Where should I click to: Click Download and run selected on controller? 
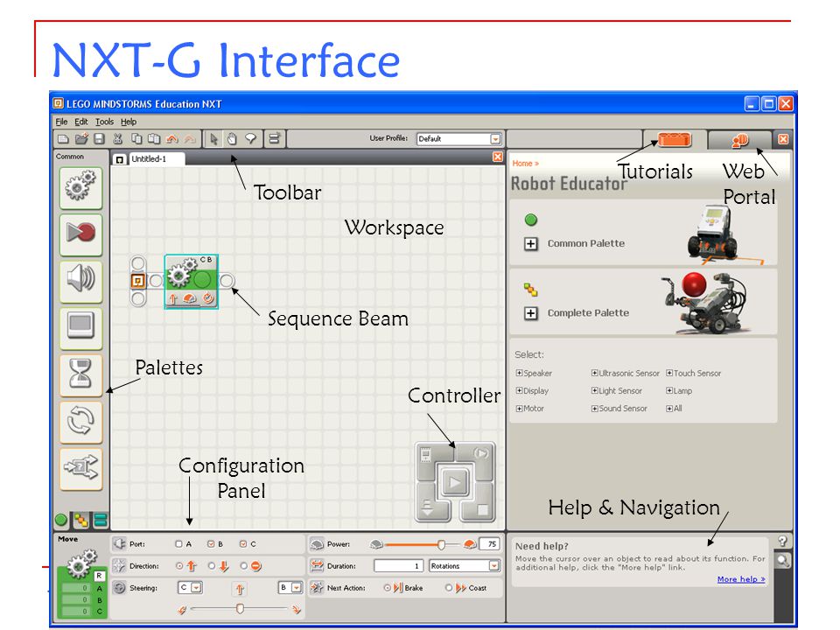(481, 454)
